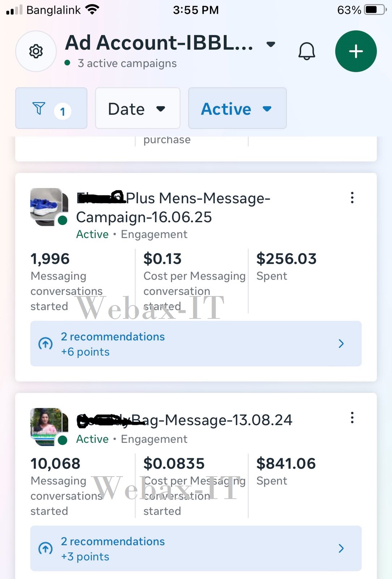
Task: Tap the green plus create button
Action: tap(356, 51)
